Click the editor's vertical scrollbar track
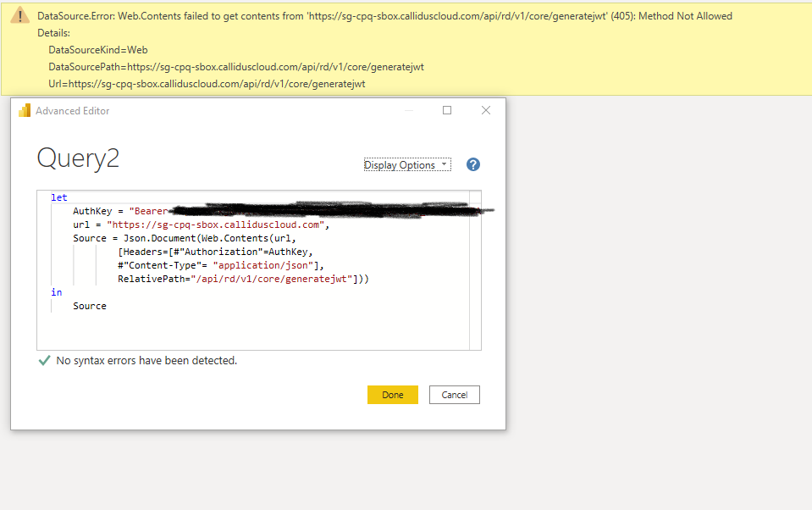Screen dimensions: 812x510 click(x=475, y=270)
